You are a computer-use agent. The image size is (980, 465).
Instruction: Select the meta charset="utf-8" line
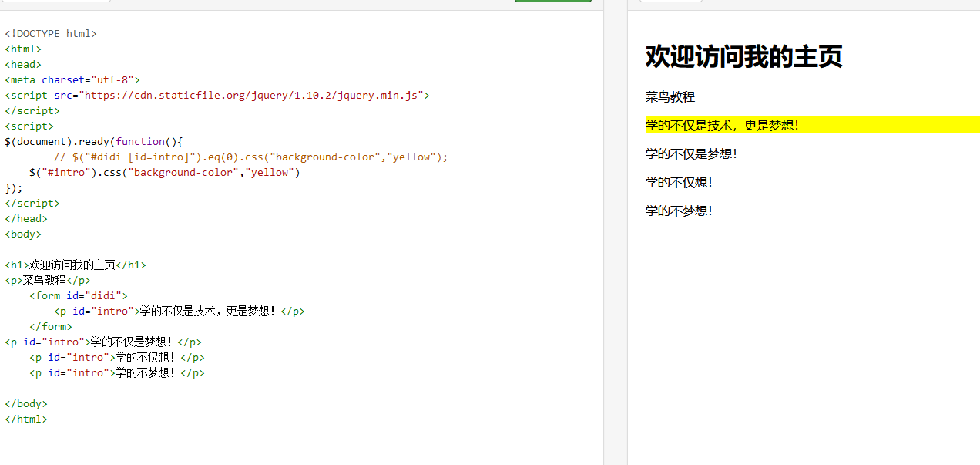[x=72, y=79]
